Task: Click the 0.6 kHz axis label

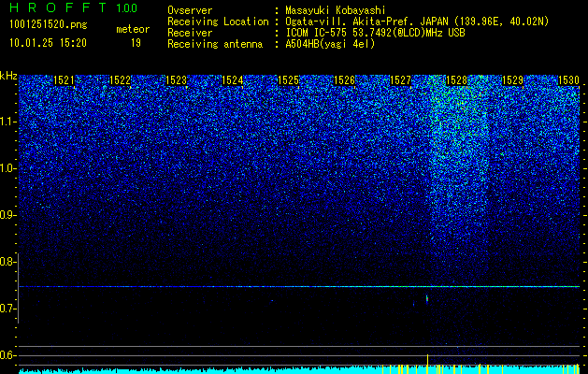Action: 8,355
